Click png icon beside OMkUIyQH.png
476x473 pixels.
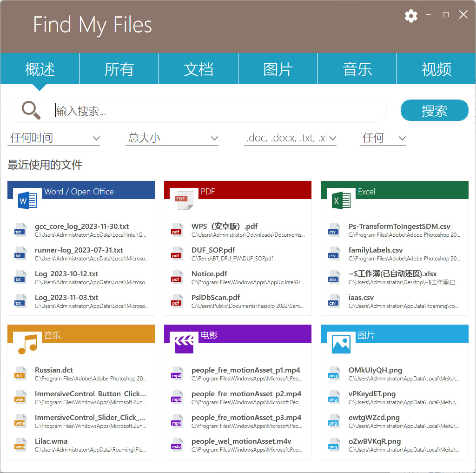tap(334, 373)
